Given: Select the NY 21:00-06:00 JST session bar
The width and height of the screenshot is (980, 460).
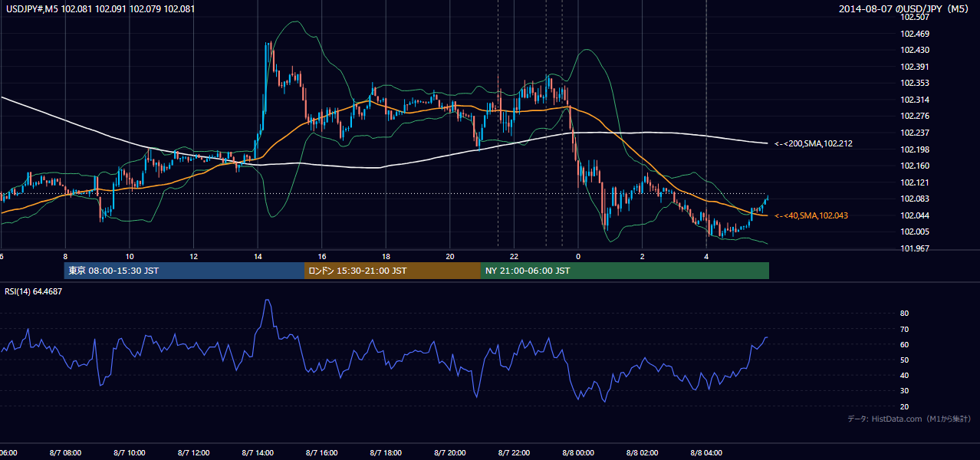Looking at the screenshot, I should click(x=625, y=271).
